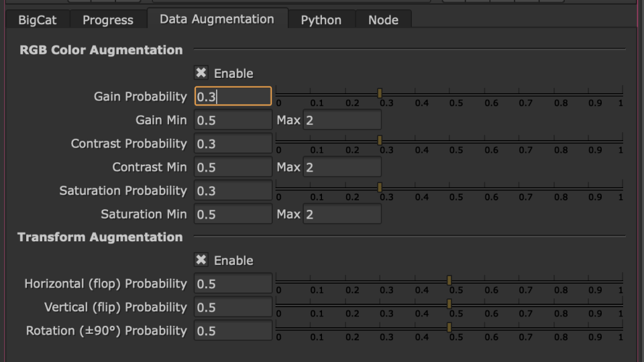Select the Data Augmentation tab
This screenshot has width=644, height=362.
pyautogui.click(x=217, y=19)
